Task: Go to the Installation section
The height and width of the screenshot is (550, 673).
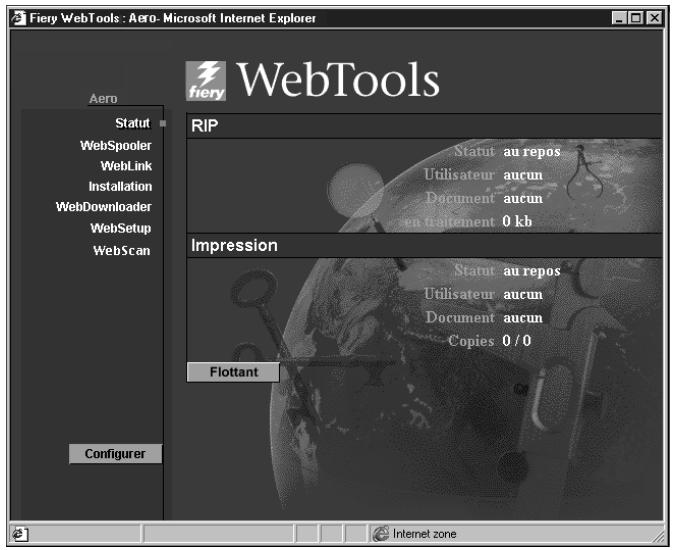Action: [x=121, y=186]
